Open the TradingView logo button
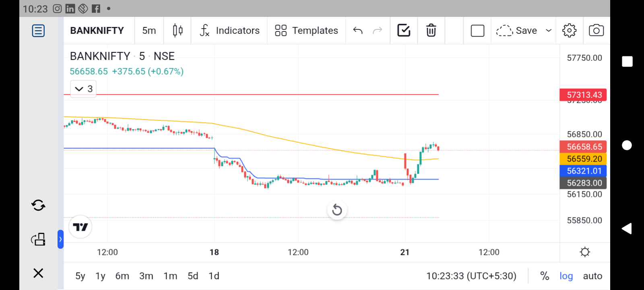The height and width of the screenshot is (290, 644). pyautogui.click(x=80, y=227)
